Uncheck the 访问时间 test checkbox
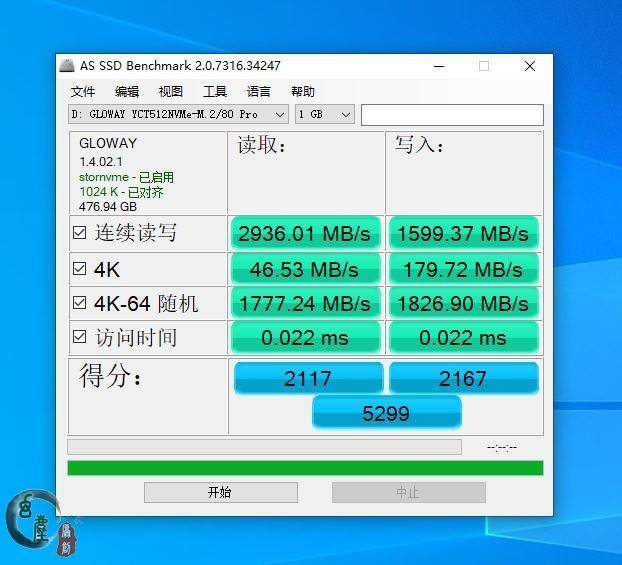The image size is (622, 565). pos(79,337)
